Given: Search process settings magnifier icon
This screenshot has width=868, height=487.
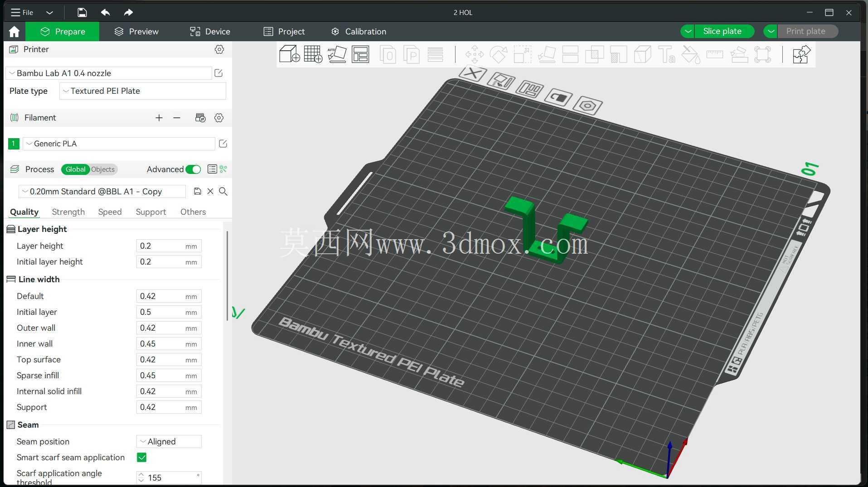Looking at the screenshot, I should (223, 191).
